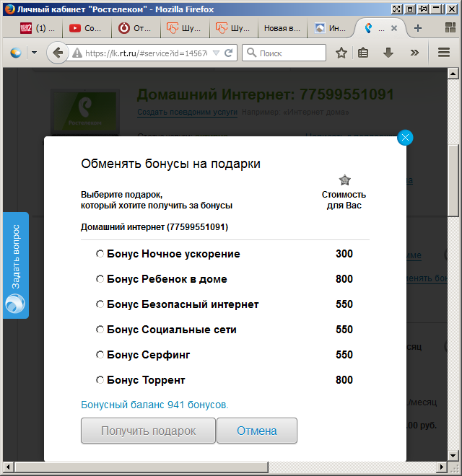Viewport: 462px width, 476px height.
Task: Select the Бонус Торрент radio button
Action: 100,380
